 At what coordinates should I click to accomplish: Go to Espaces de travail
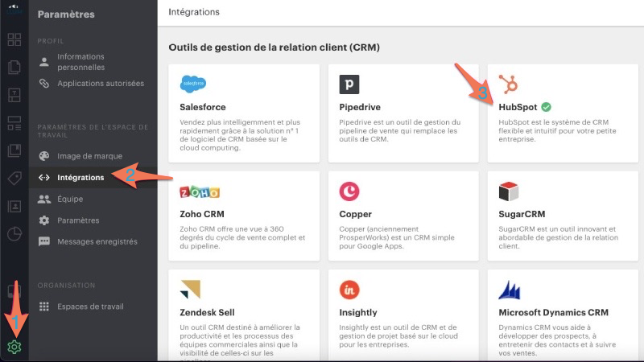tap(90, 306)
